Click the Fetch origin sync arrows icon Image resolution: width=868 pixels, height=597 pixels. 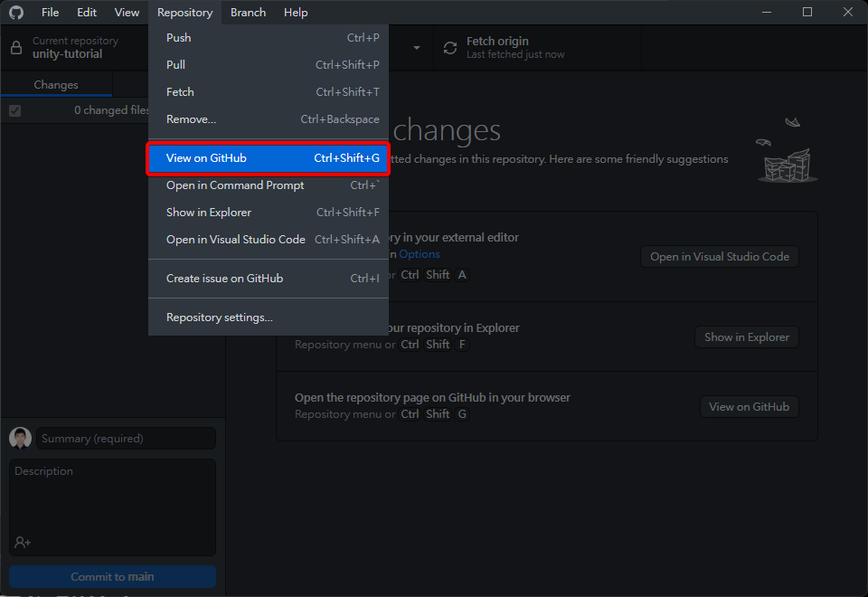450,48
